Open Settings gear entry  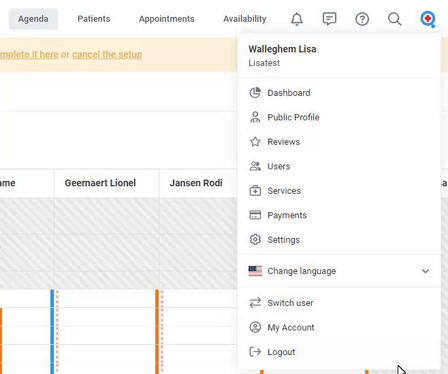point(339,240)
